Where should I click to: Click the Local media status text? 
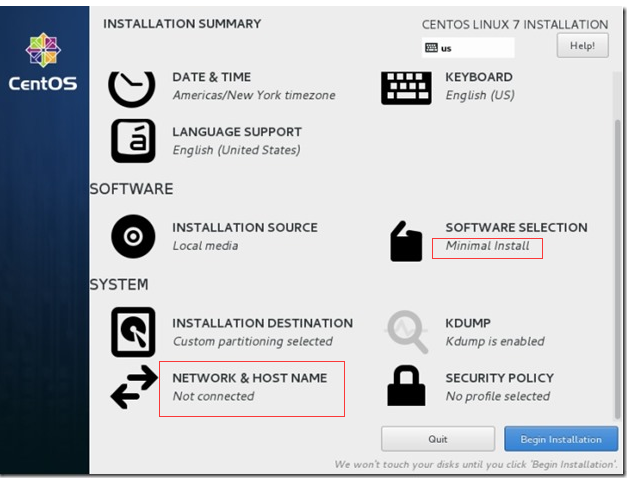pos(205,246)
